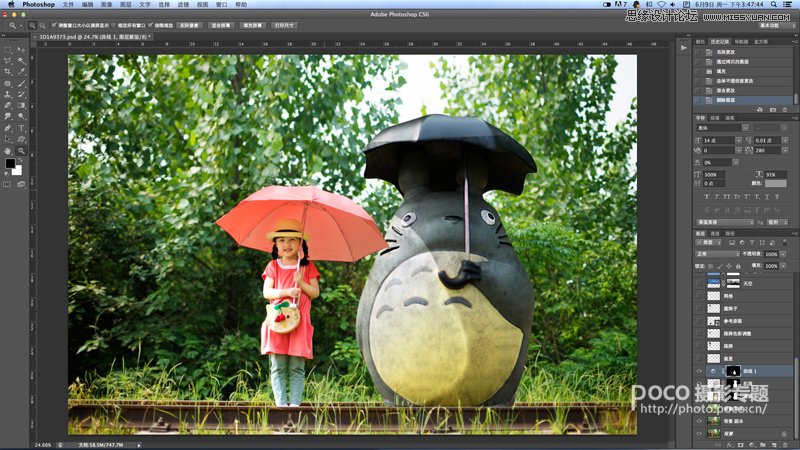Viewport: 800px width, 450px height.
Task: Switch to the 通道 tab
Action: tap(715, 233)
